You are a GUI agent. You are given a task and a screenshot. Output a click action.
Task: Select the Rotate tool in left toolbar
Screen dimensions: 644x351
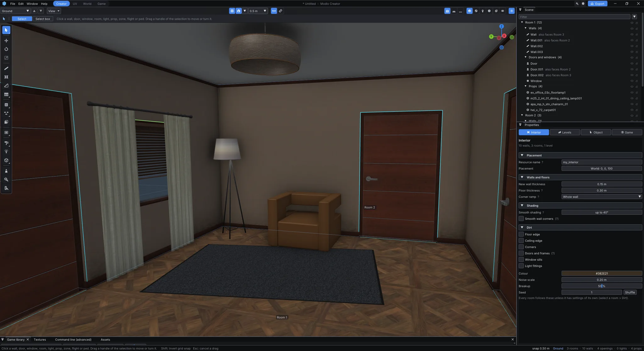coord(6,49)
